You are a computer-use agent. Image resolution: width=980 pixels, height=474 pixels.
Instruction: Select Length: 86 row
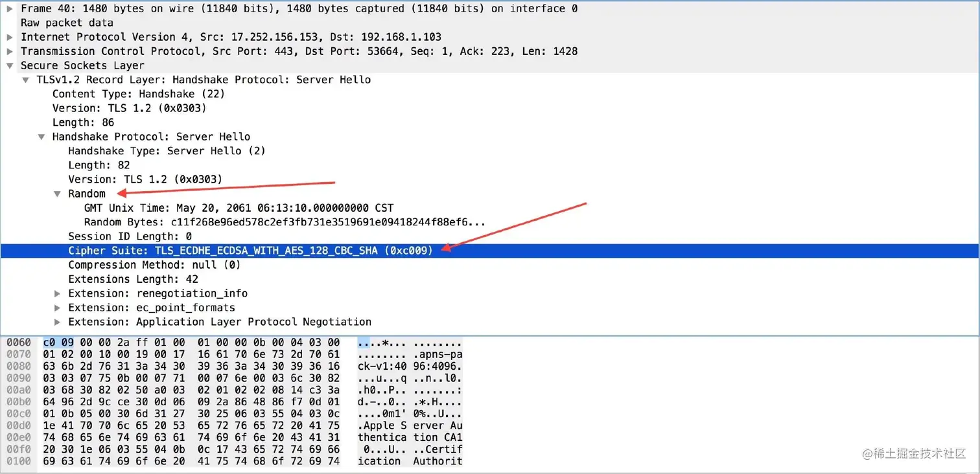click(x=490, y=122)
